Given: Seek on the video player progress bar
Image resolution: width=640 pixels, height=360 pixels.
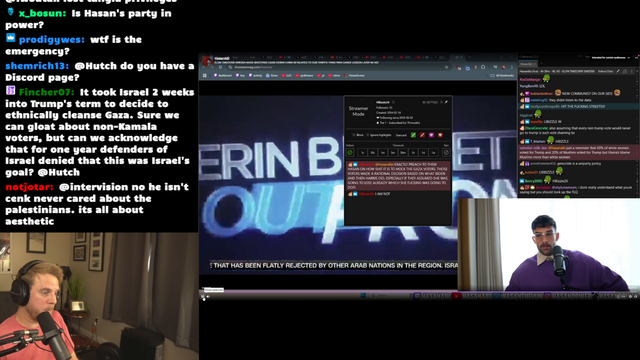Looking at the screenshot, I should click(419, 291).
